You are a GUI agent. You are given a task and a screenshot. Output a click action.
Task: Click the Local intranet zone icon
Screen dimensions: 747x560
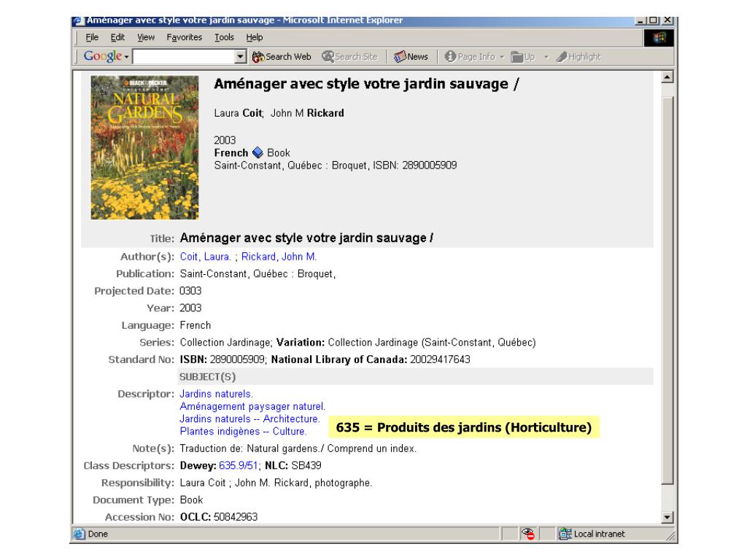[565, 534]
